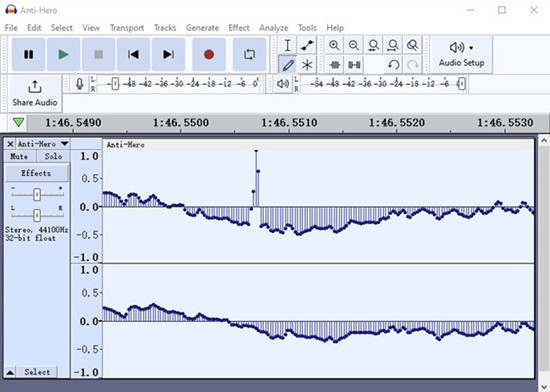Select the Draw (pencil) tool
This screenshot has width=550, height=392.
coord(287,65)
